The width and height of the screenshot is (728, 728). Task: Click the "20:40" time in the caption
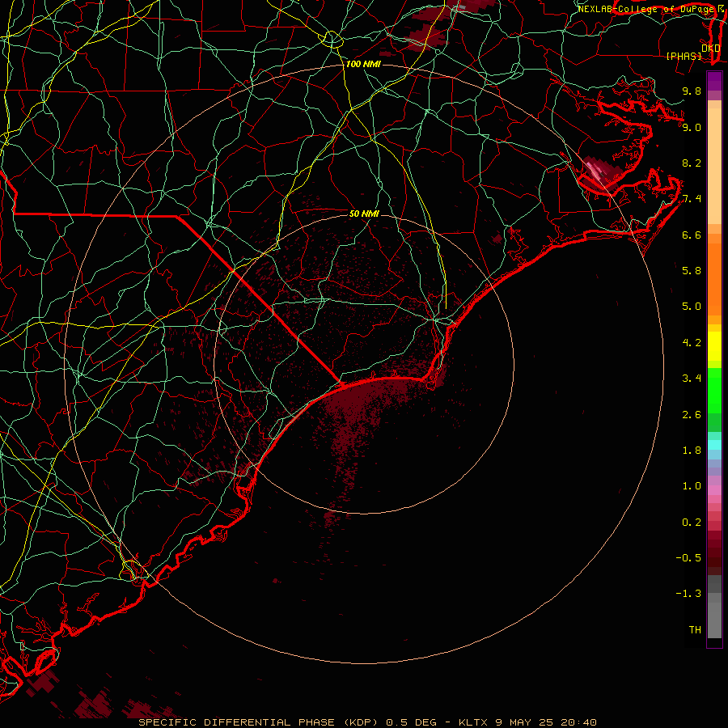tap(578, 722)
